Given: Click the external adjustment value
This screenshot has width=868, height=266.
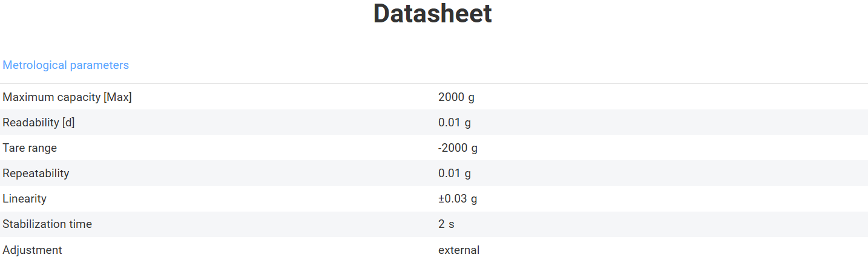Looking at the screenshot, I should click(x=458, y=250).
